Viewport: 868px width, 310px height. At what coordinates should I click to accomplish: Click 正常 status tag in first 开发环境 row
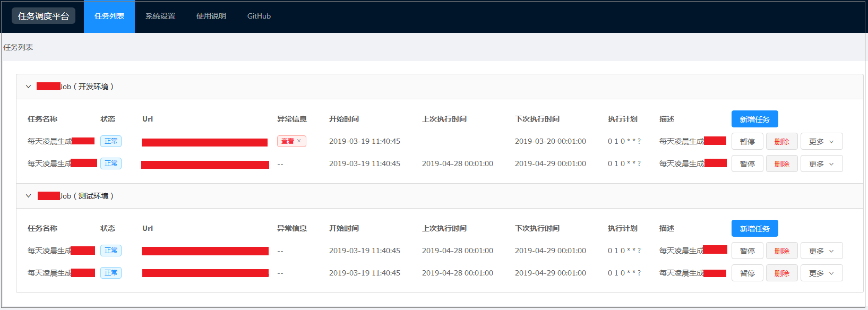coord(111,141)
